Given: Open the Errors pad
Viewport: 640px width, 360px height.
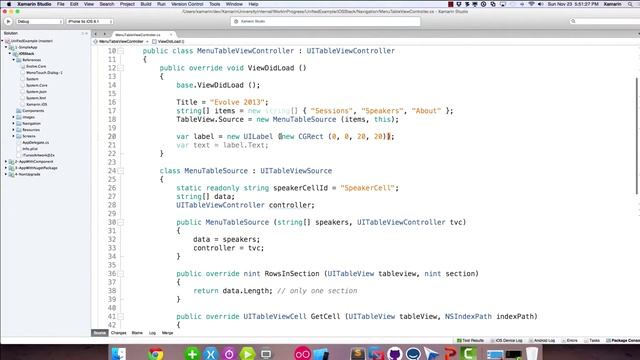Looking at the screenshot, I should [570, 340].
